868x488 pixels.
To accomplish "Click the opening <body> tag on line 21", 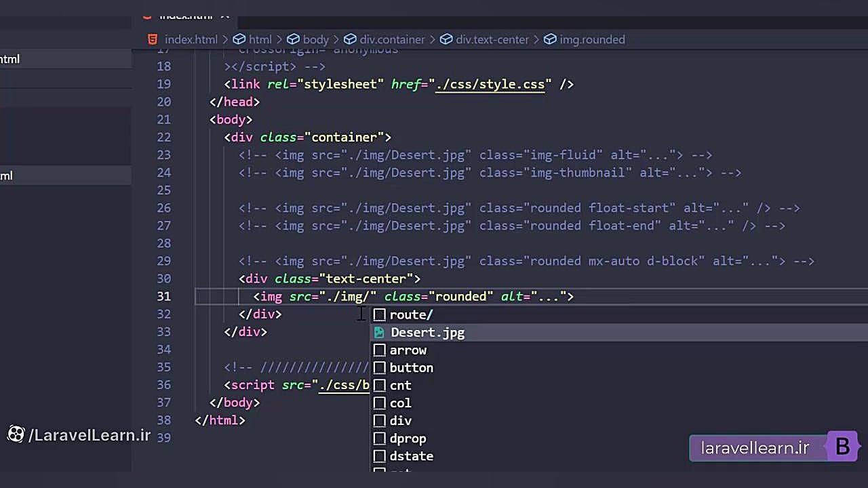I will tap(231, 120).
